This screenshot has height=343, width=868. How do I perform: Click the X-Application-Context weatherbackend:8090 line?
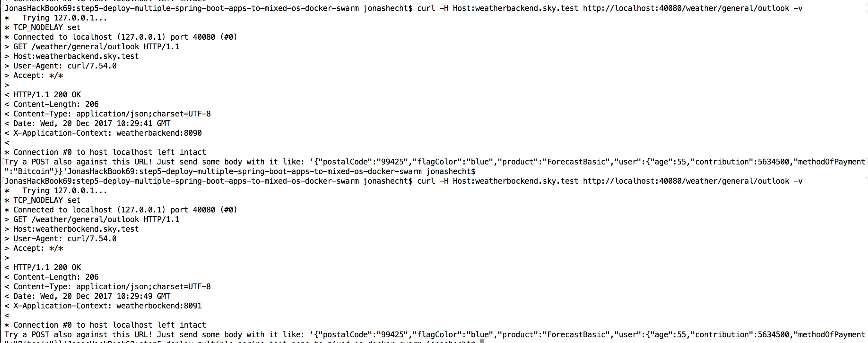103,133
